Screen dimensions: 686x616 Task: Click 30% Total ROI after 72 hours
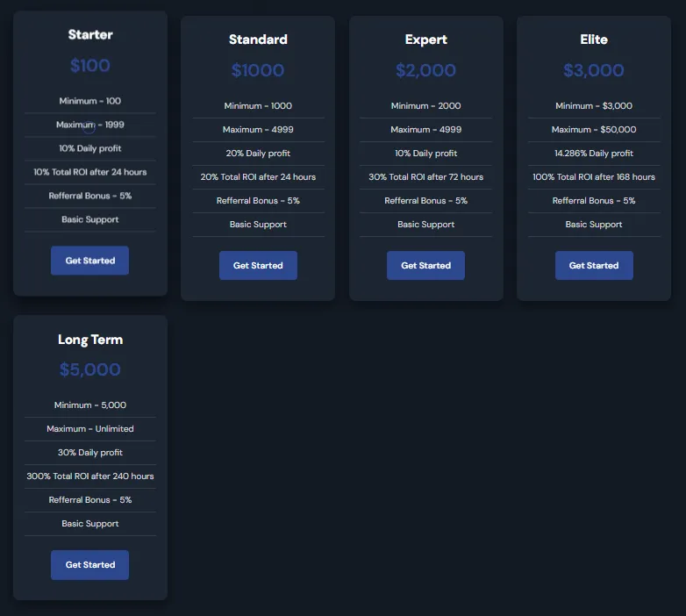425,177
